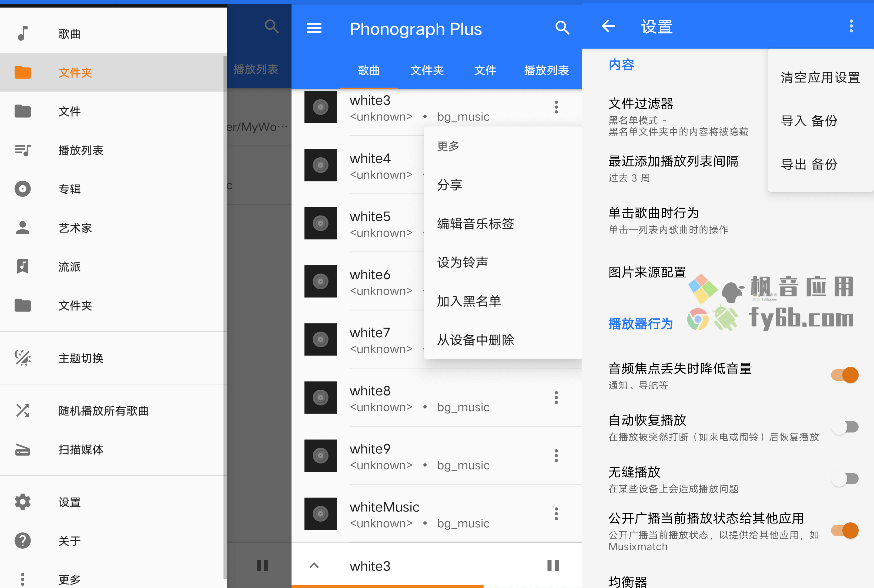Tap the dimmed search icon behind the drawer

click(271, 27)
